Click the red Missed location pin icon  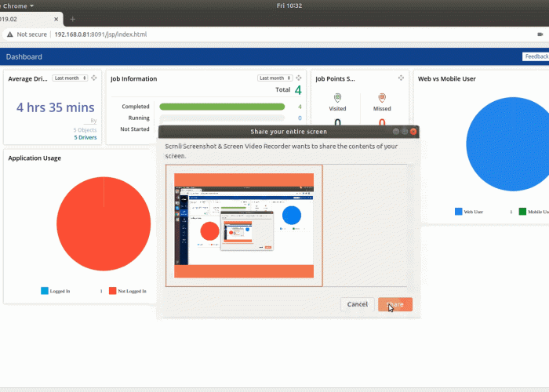pyautogui.click(x=383, y=98)
